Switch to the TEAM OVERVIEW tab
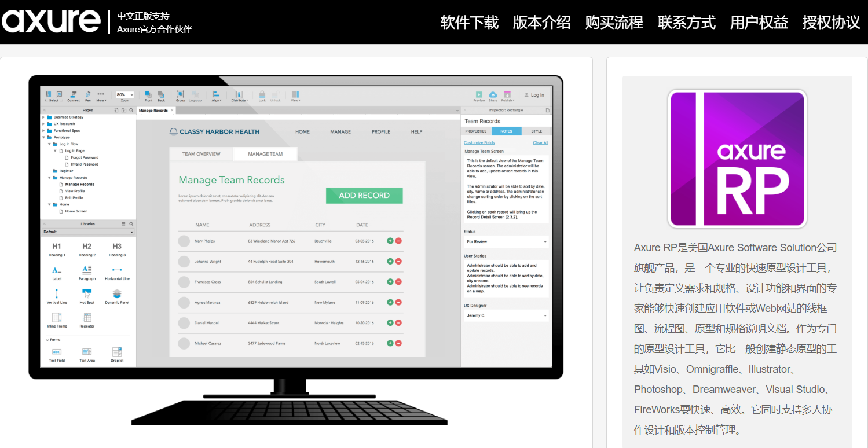The height and width of the screenshot is (448, 868). [x=202, y=154]
